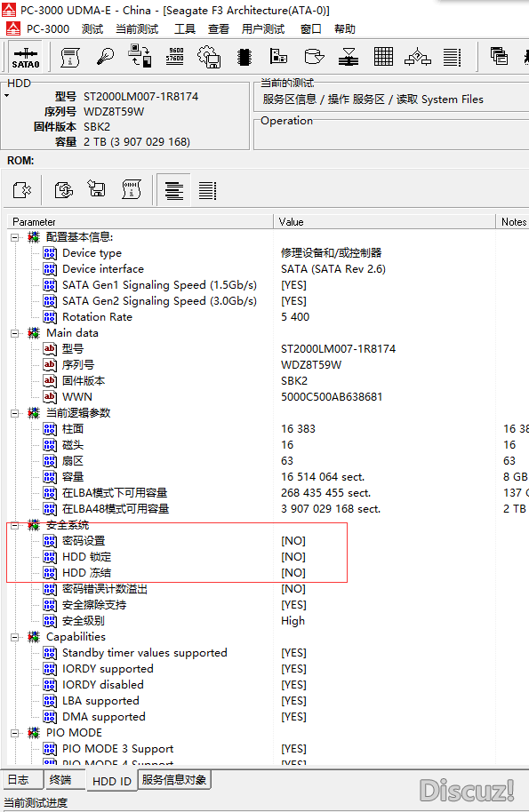Click the serial number WDZ8T59W in HDD panel

114,112
